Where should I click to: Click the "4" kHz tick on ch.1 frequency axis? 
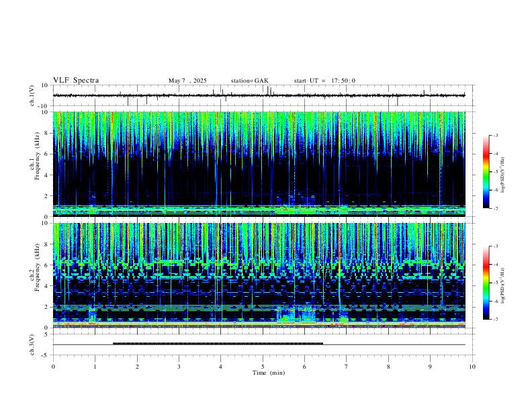pos(46,175)
